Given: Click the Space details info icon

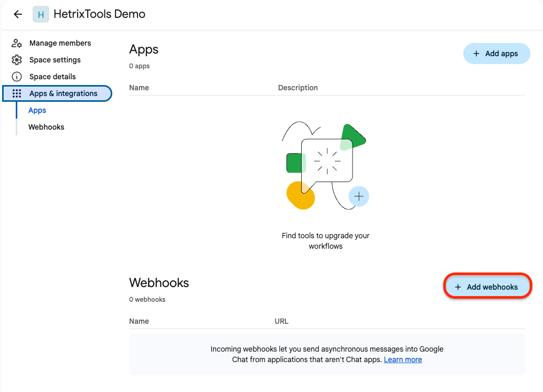Looking at the screenshot, I should [x=17, y=77].
